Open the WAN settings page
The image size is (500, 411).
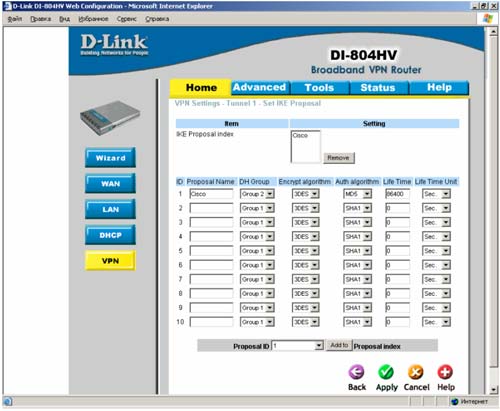coord(110,183)
